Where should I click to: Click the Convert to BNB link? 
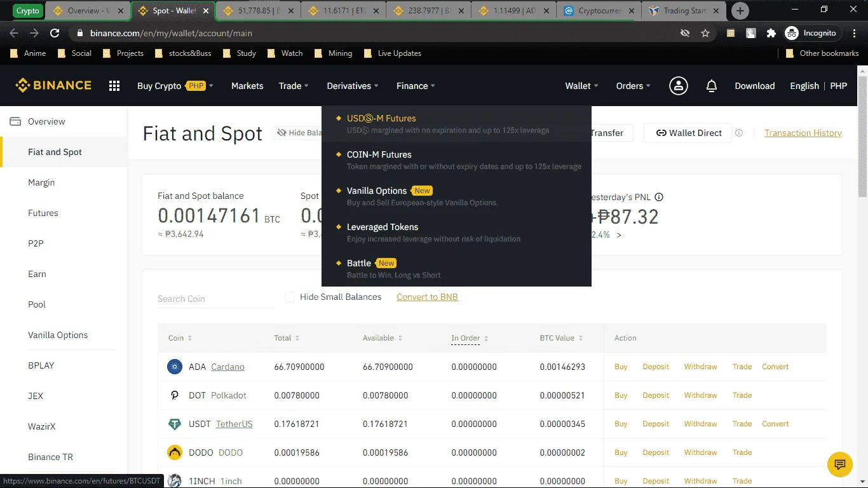(427, 297)
